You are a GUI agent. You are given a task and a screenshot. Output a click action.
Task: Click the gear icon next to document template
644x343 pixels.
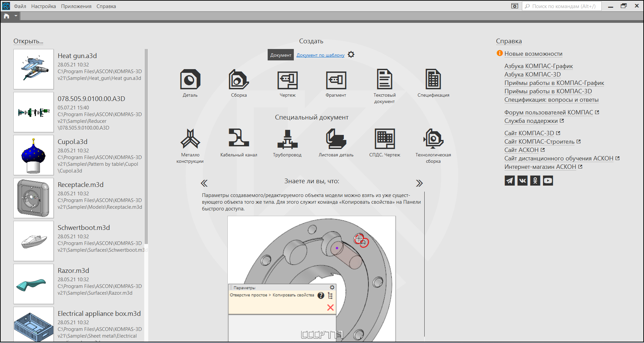tap(351, 55)
